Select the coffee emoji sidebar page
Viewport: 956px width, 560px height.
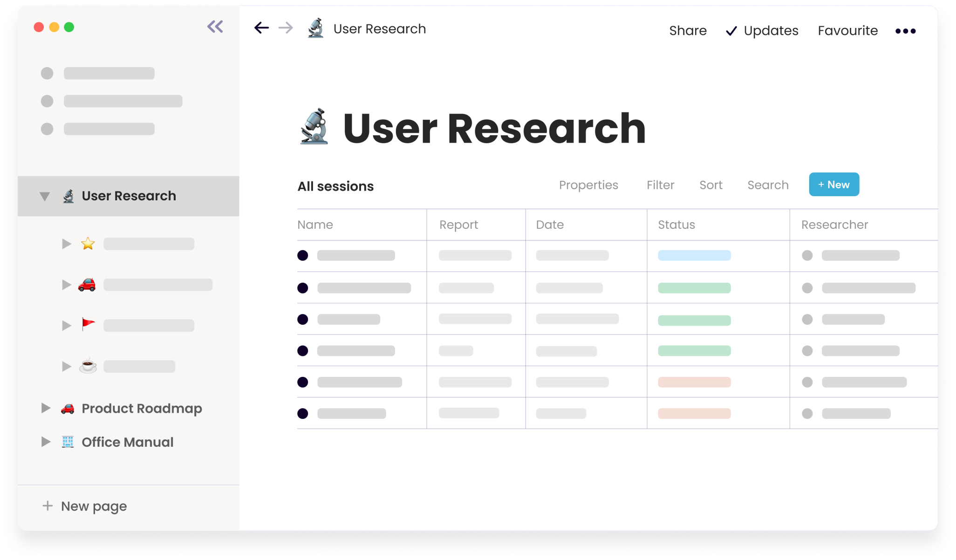[88, 366]
